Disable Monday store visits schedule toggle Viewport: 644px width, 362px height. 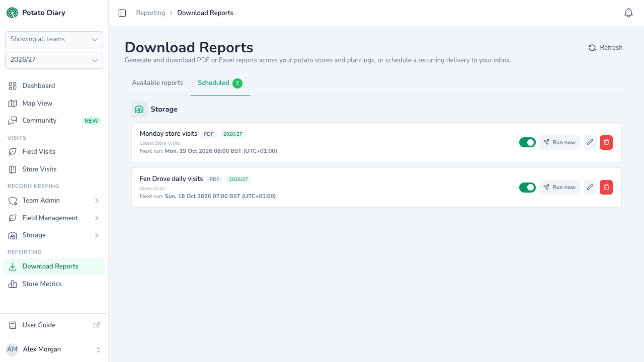click(527, 142)
